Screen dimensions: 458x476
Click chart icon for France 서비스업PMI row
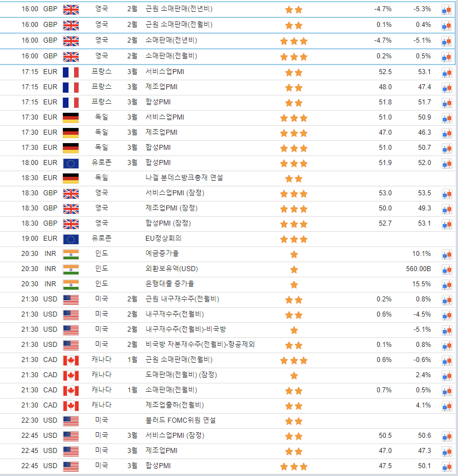pos(446,72)
